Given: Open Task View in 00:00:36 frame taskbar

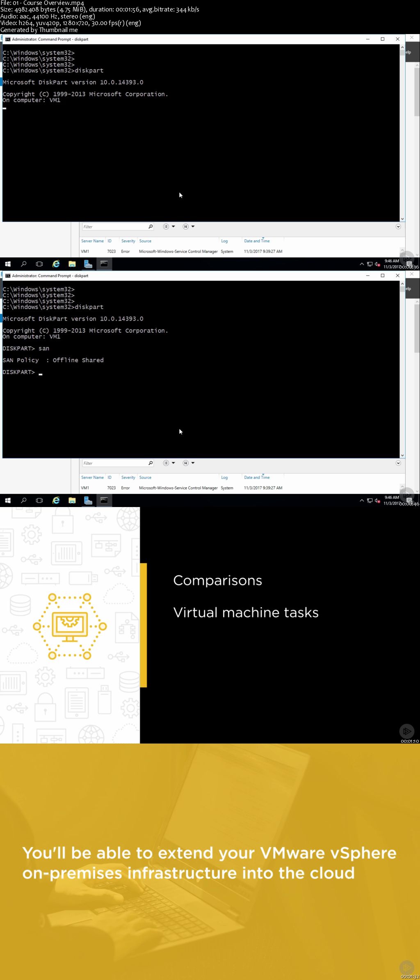Looking at the screenshot, I should [39, 264].
